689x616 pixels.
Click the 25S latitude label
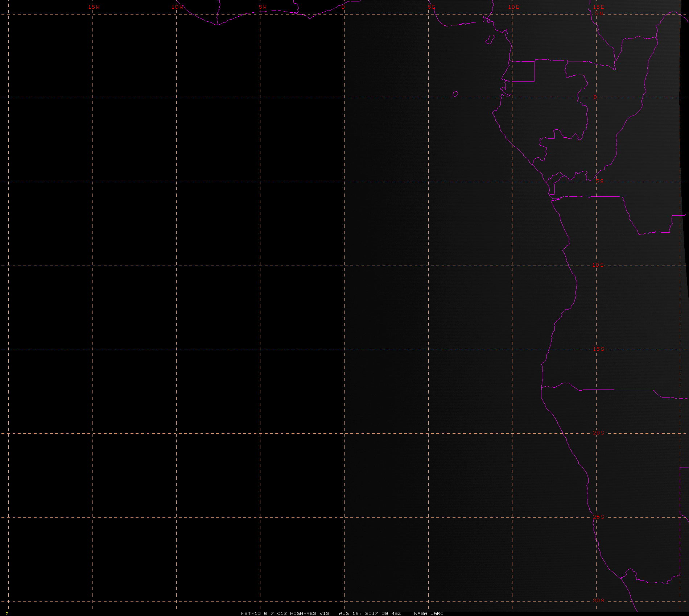click(x=599, y=517)
